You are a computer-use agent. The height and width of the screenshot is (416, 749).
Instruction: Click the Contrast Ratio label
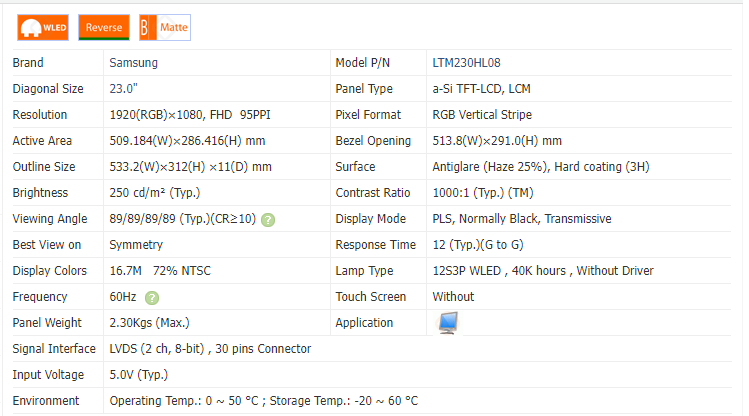[373, 192]
